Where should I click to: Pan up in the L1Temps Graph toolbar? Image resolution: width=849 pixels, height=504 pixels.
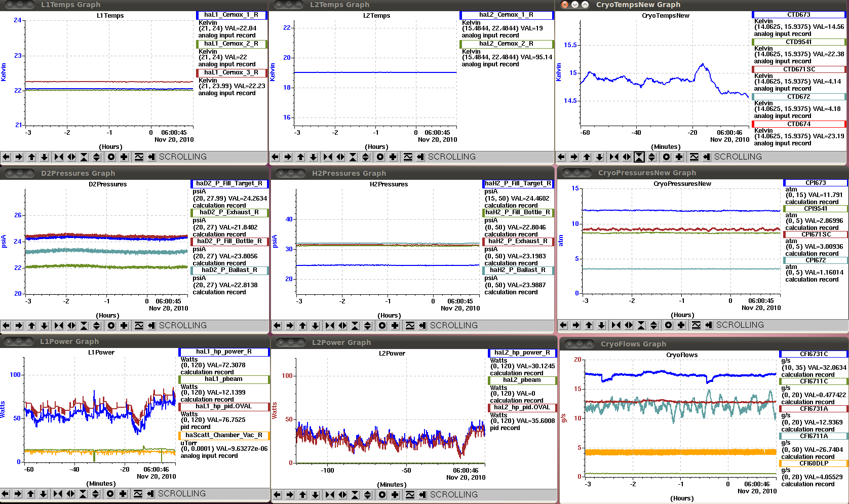(31, 157)
